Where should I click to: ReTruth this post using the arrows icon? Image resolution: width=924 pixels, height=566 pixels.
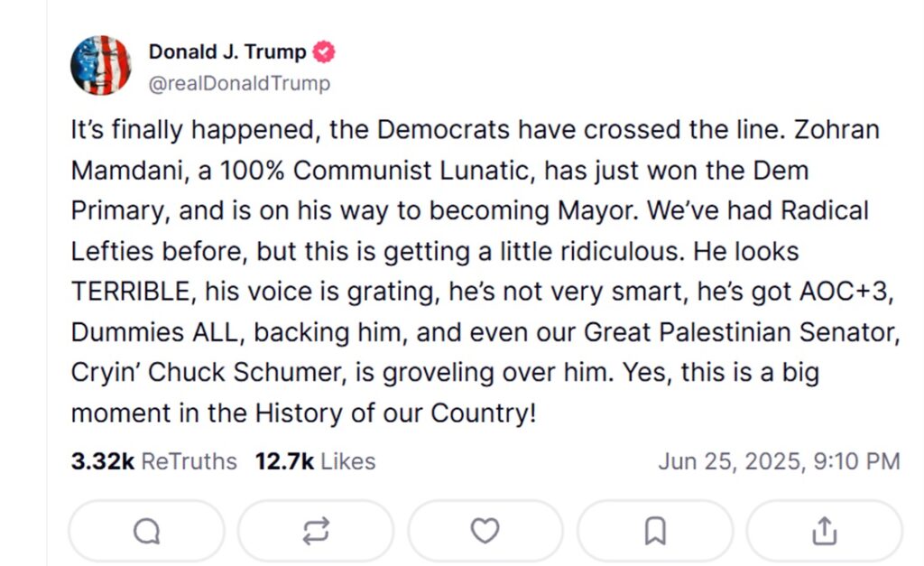point(316,532)
